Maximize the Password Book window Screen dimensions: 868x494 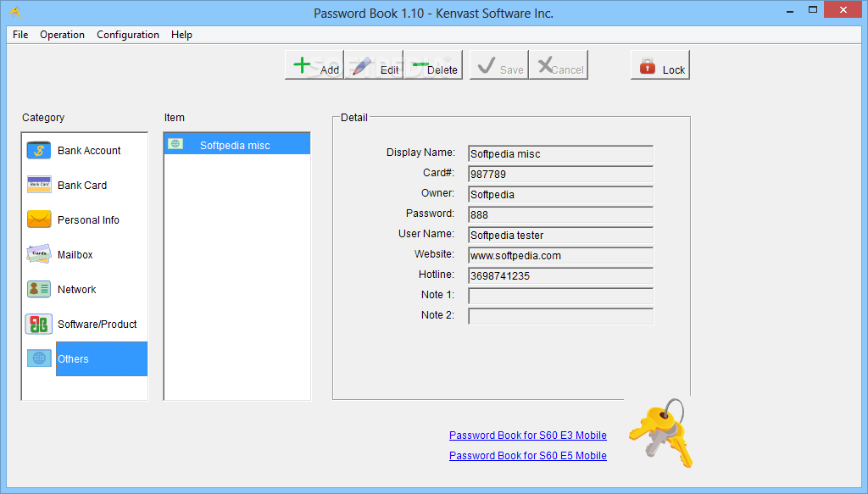pyautogui.click(x=813, y=10)
